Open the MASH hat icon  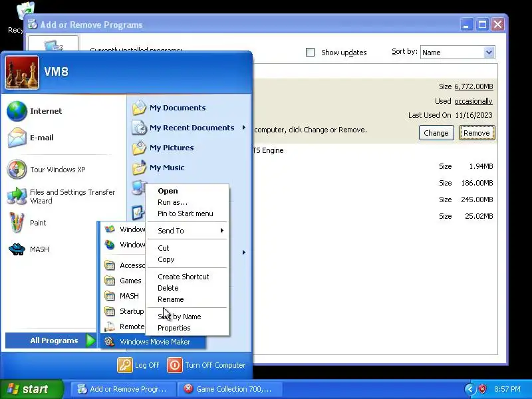pos(17,249)
